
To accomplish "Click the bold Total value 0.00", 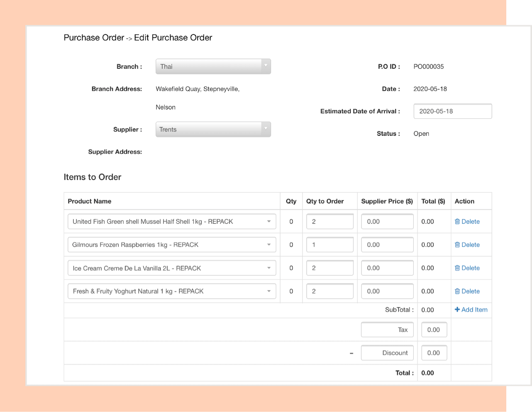I will (x=427, y=373).
